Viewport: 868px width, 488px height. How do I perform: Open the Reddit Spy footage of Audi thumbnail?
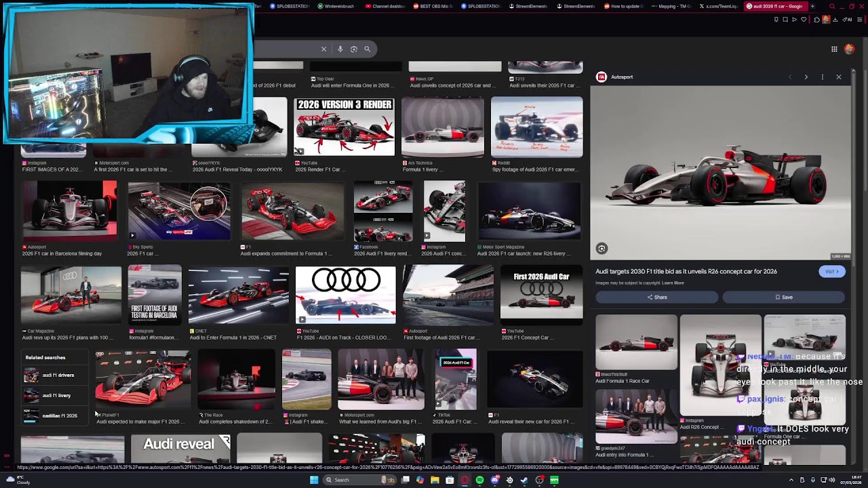click(x=536, y=127)
